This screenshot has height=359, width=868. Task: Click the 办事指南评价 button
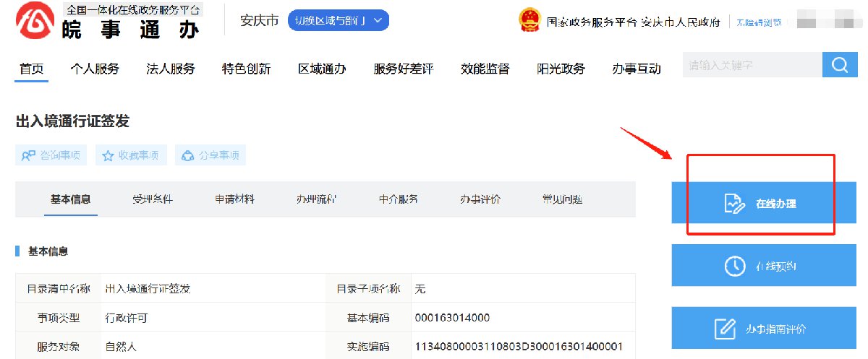(765, 329)
